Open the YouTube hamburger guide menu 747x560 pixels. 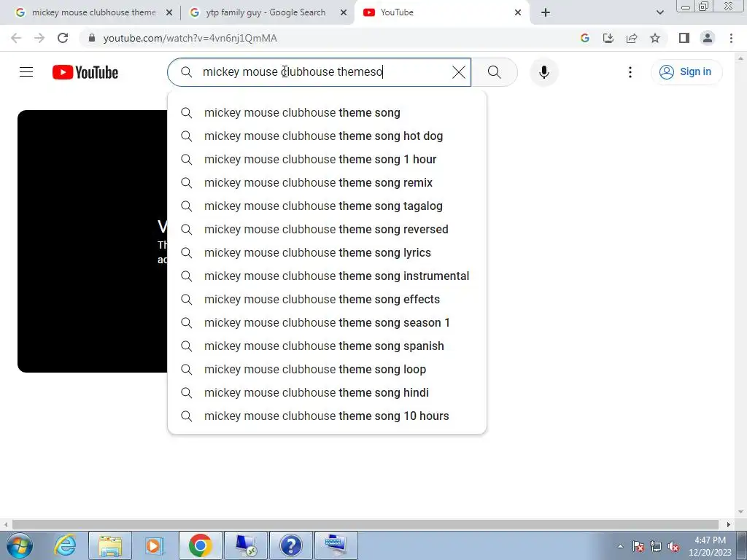(x=26, y=72)
